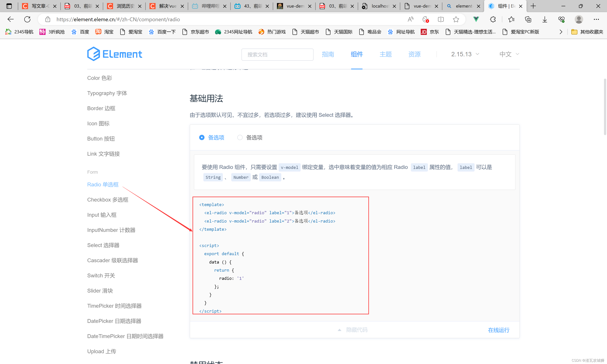Click the cookie blocked icon in address bar
This screenshot has height=364, width=607.
click(x=426, y=19)
